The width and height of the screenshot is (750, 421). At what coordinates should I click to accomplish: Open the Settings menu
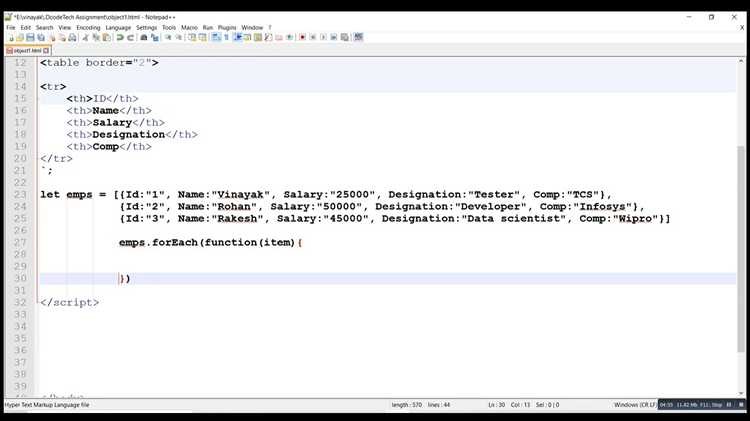click(x=146, y=28)
